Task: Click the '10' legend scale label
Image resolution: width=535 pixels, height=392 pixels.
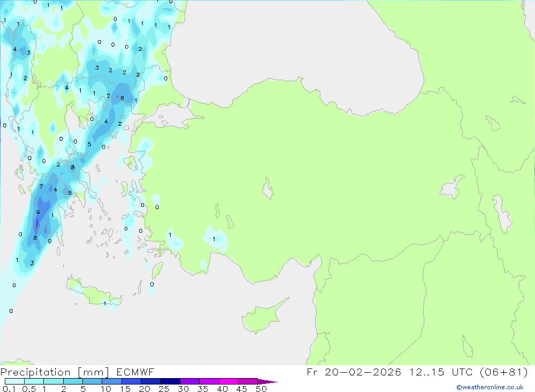Action: pyautogui.click(x=106, y=389)
